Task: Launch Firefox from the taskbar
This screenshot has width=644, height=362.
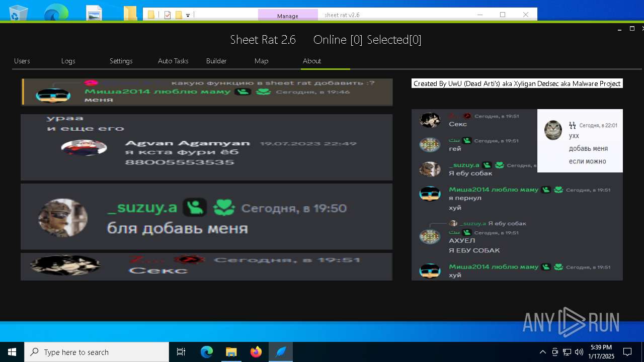Action: pyautogui.click(x=256, y=352)
